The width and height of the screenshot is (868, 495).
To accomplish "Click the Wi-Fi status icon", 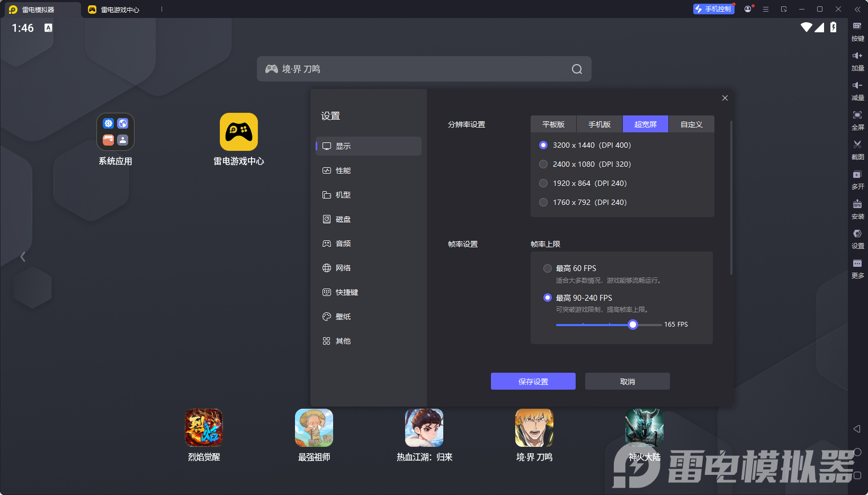I will click(x=807, y=28).
